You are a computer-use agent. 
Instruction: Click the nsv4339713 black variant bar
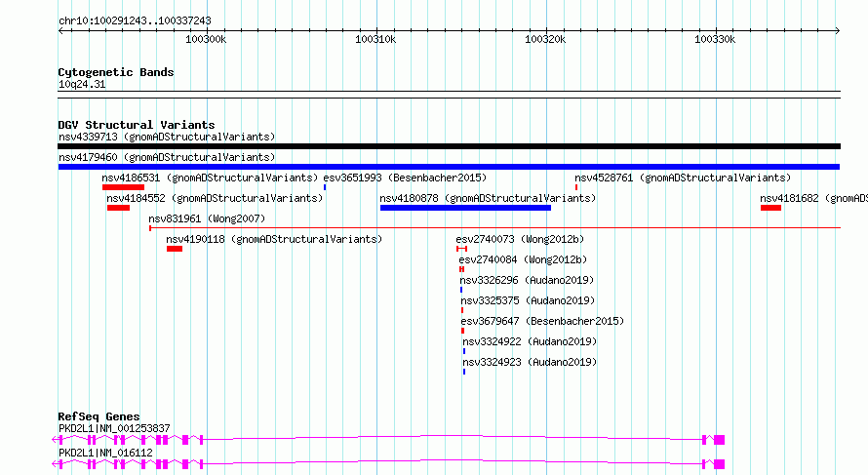449,146
